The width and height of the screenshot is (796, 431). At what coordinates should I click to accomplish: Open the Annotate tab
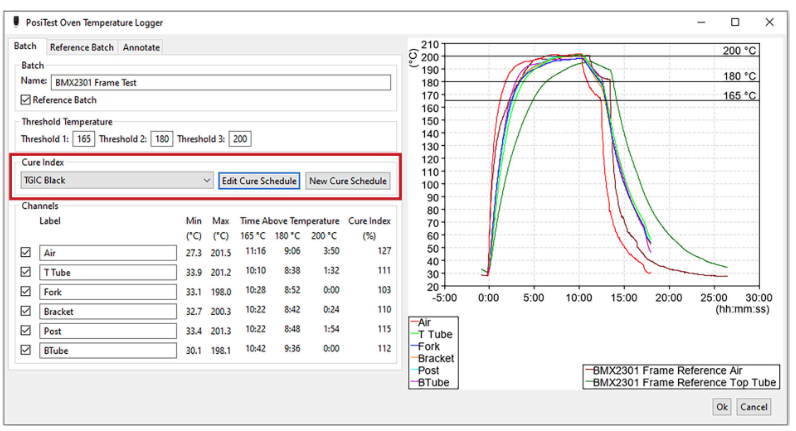pos(141,47)
